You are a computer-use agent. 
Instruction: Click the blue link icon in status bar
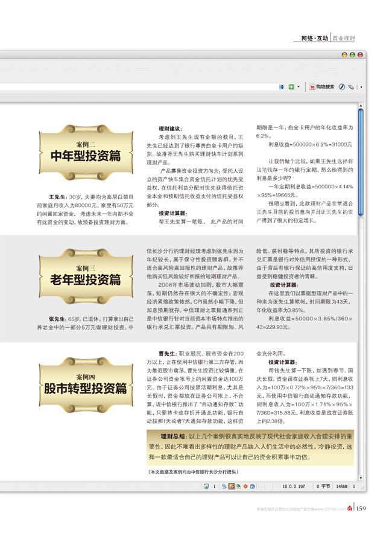click(x=224, y=486)
